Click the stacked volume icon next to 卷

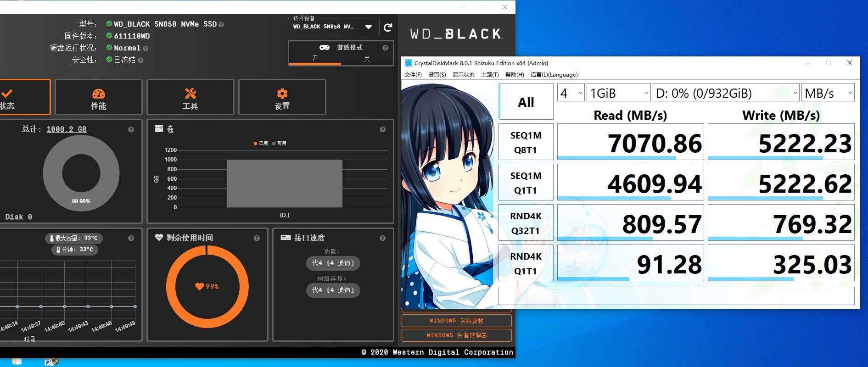click(x=159, y=129)
